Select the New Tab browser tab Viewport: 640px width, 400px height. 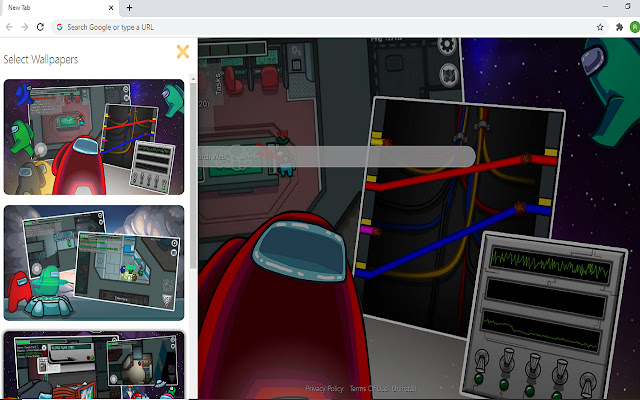(x=59, y=8)
